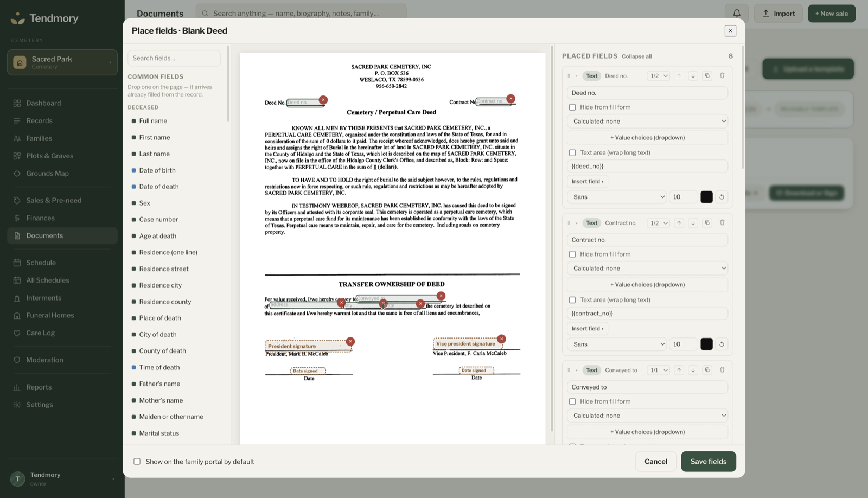The height and width of the screenshot is (498, 868).
Task: Duplicate the Deed no. placed field
Action: click(707, 76)
